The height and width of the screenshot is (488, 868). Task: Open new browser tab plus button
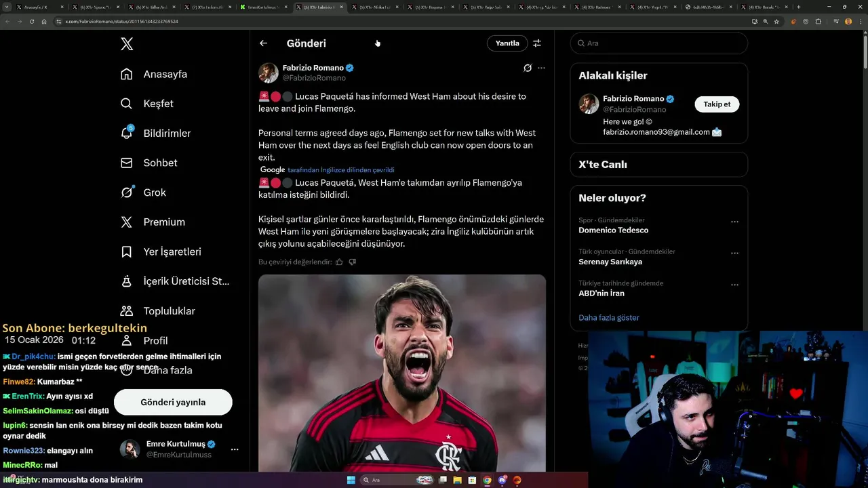pyautogui.click(x=798, y=7)
